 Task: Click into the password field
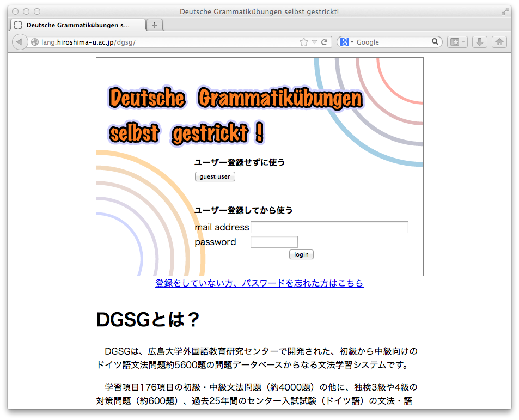pyautogui.click(x=274, y=242)
